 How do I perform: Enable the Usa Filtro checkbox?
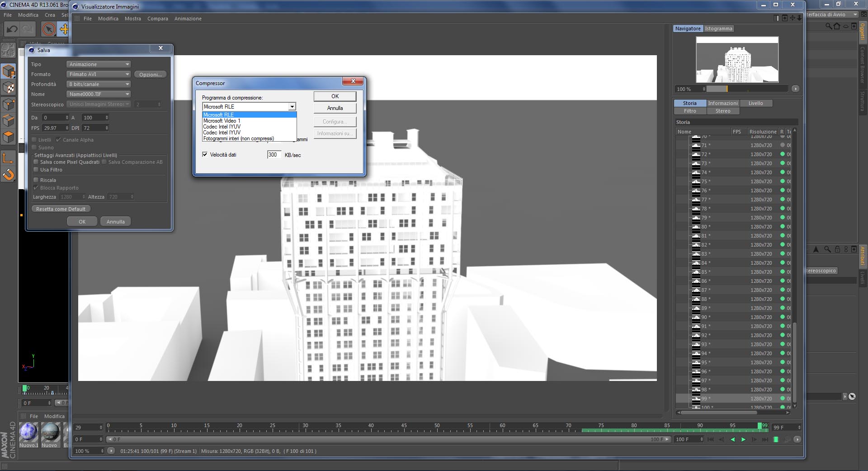tap(36, 170)
